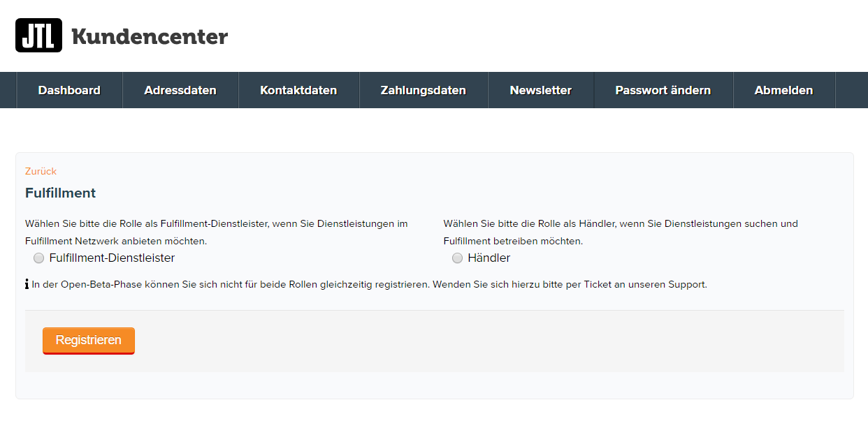Click the Fulfillment section heading

(60, 193)
